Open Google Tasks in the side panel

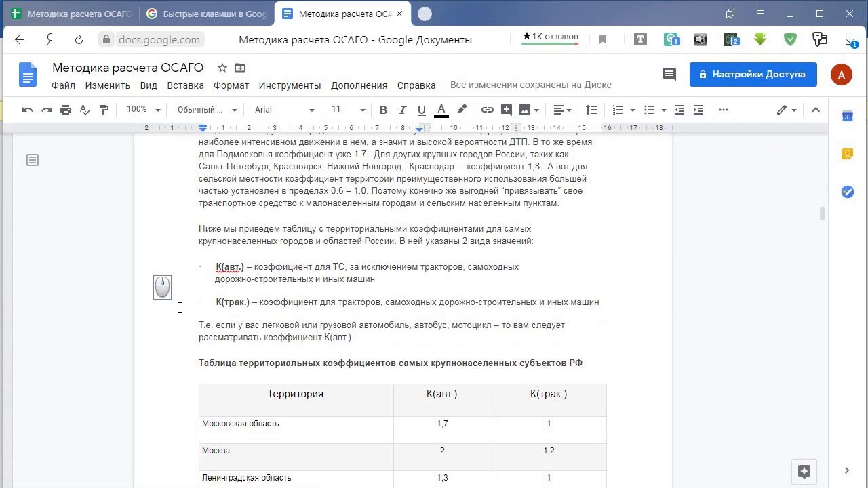point(847,192)
